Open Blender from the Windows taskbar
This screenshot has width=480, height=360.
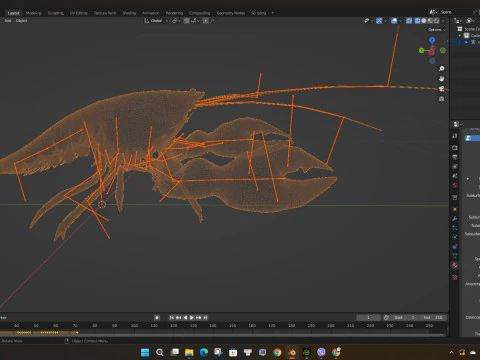(x=292, y=352)
